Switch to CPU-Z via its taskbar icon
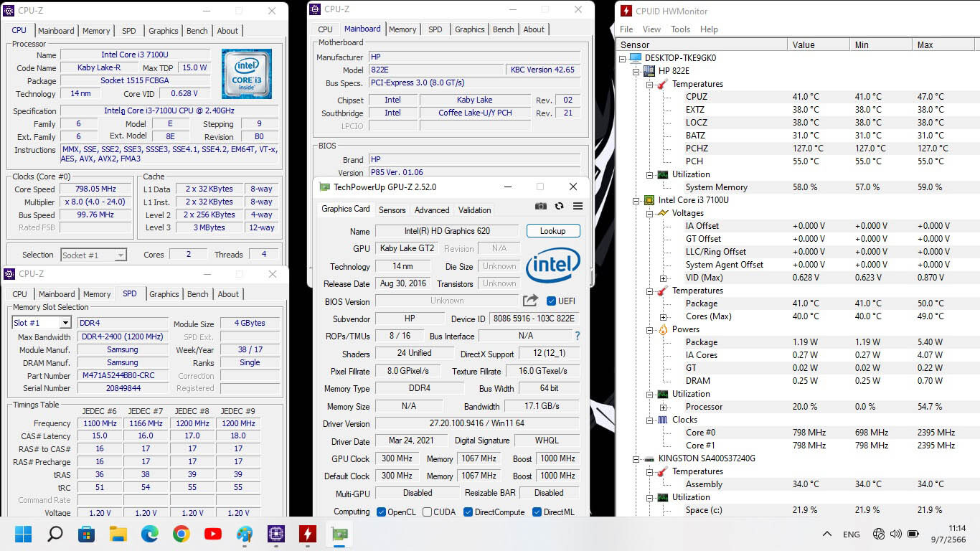This screenshot has width=980, height=551. pos(276,534)
